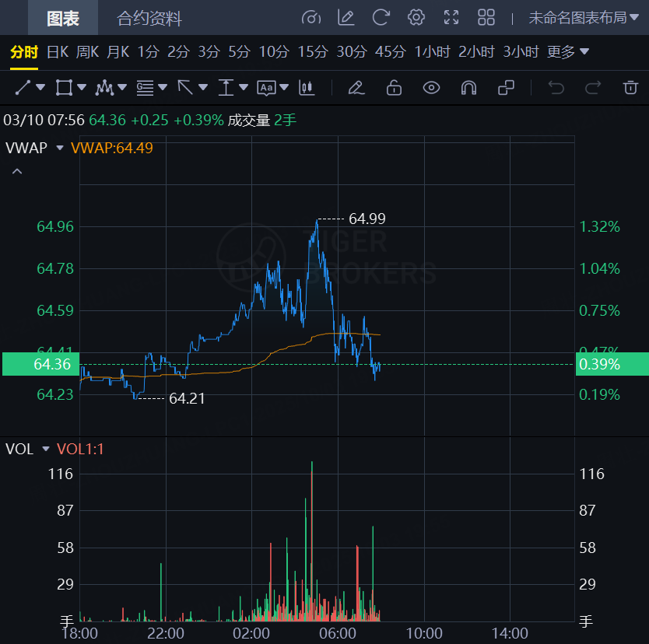Select the 日K timeframe tab
The height and width of the screenshot is (644, 649).
pyautogui.click(x=58, y=52)
